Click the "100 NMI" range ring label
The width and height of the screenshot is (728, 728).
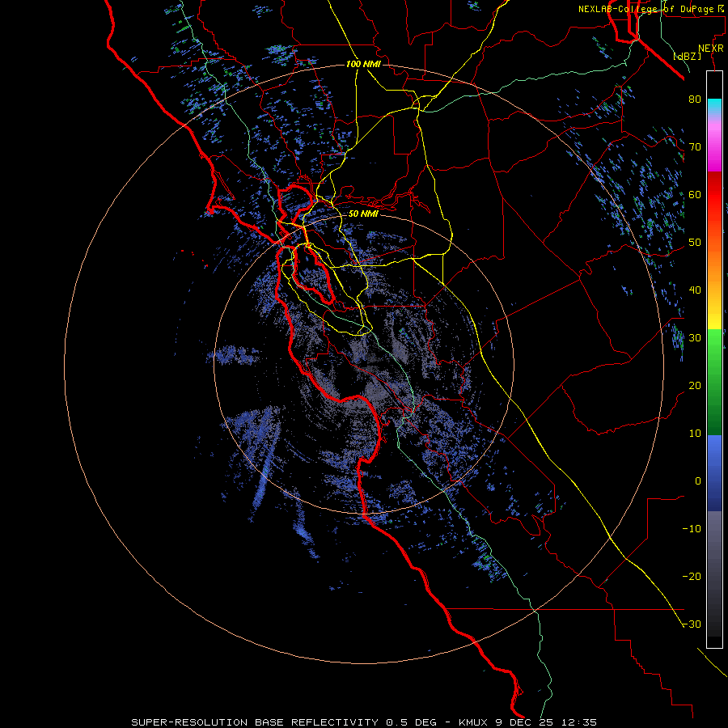363,64
